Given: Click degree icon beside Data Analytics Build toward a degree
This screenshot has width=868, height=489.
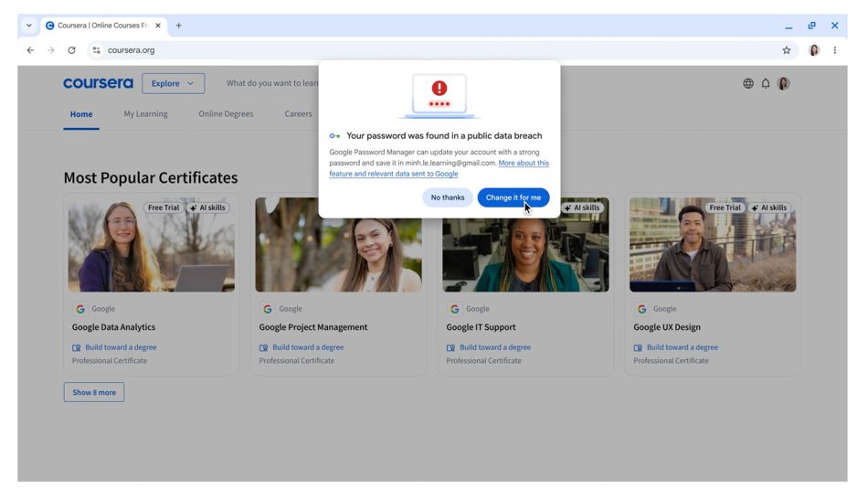Looking at the screenshot, I should 77,347.
